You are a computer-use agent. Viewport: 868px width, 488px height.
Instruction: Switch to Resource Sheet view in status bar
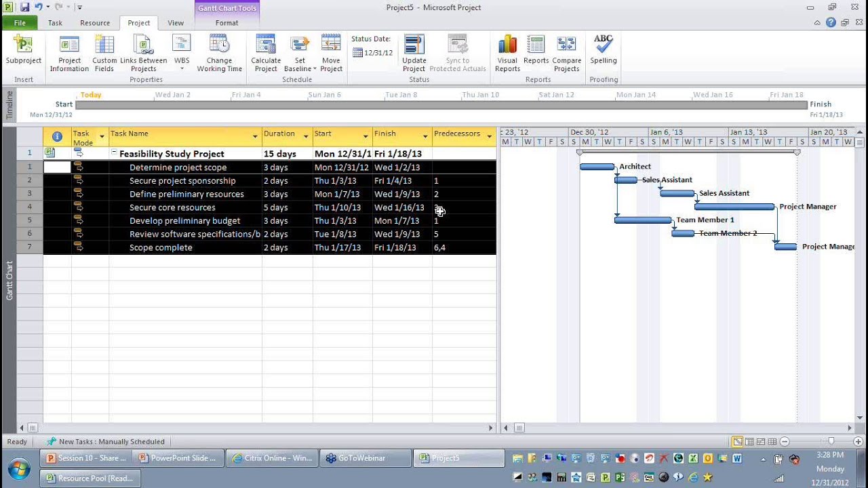pos(772,442)
